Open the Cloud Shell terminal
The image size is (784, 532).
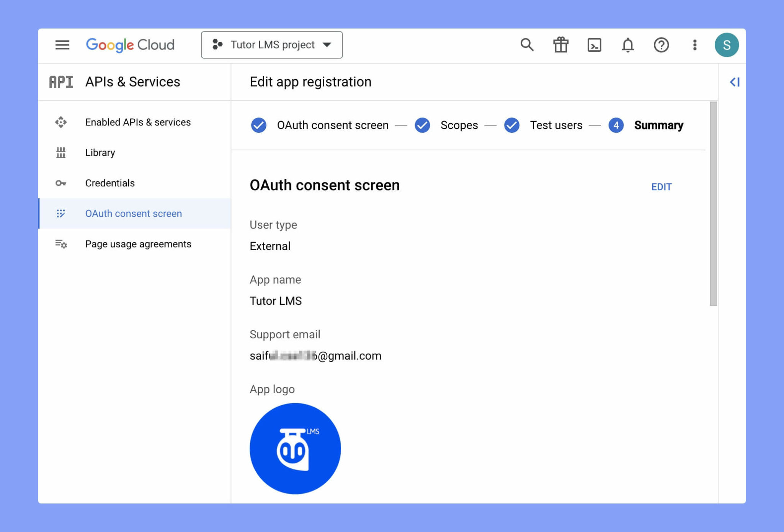click(594, 45)
